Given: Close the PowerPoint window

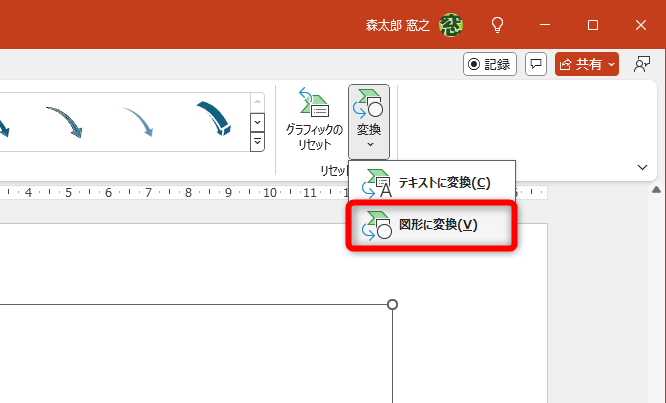Looking at the screenshot, I should tap(641, 25).
